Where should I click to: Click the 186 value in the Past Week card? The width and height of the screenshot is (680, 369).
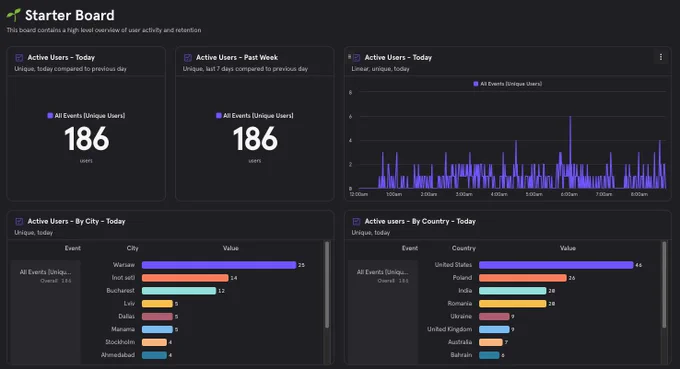pos(255,139)
